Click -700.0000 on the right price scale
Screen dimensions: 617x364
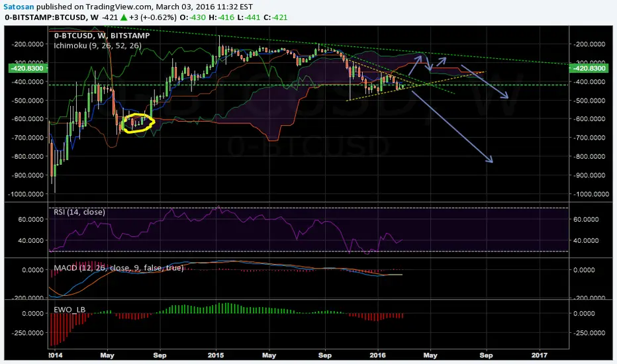(589, 138)
